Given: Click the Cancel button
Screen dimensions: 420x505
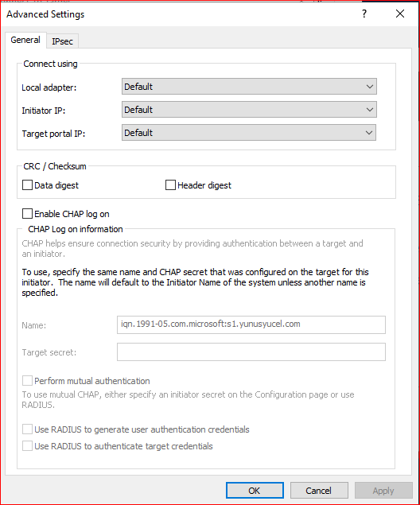Looking at the screenshot, I should (x=319, y=491).
